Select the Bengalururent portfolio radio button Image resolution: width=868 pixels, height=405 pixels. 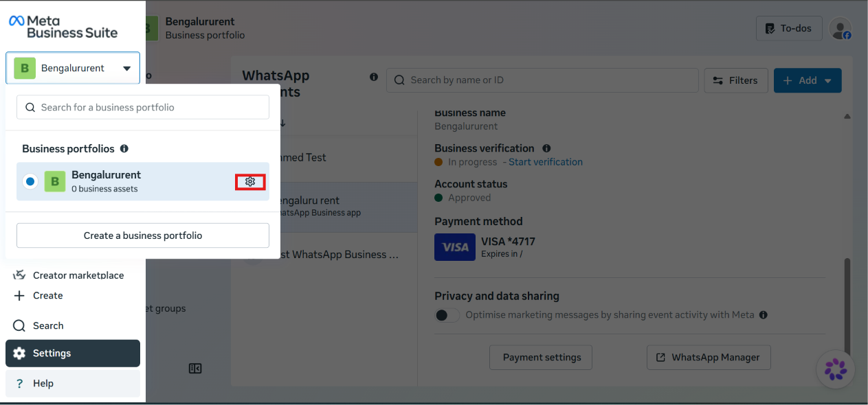(30, 182)
